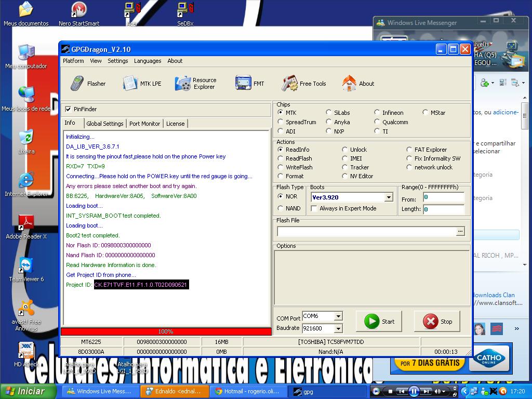Open the SeDBx desktop shortcut
Viewport: 532px width, 399px height.
point(185,14)
